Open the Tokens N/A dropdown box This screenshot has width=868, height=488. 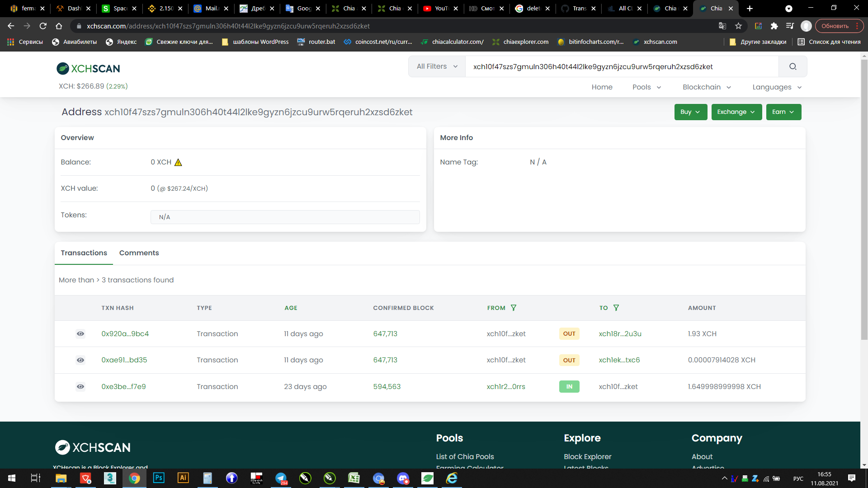pos(285,217)
